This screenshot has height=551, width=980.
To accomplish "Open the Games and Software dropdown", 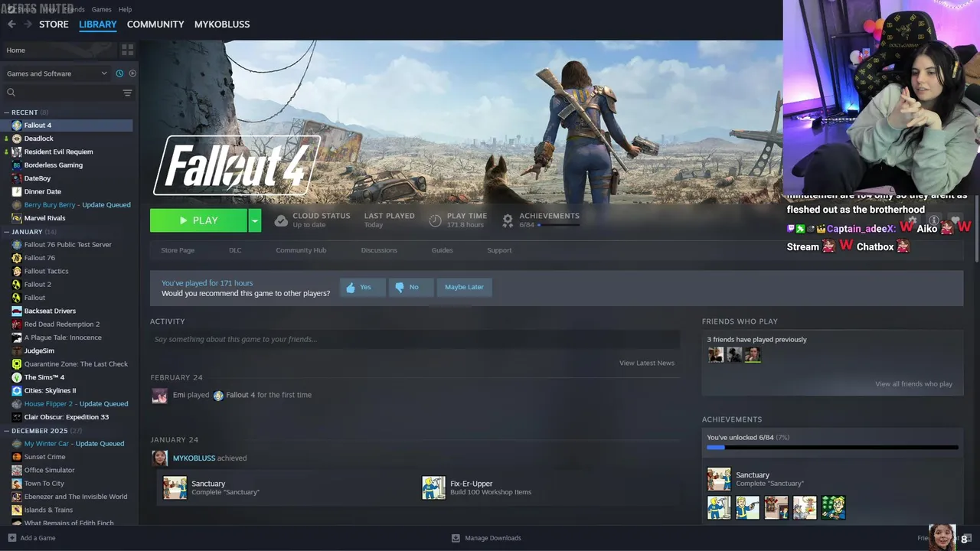I will click(57, 73).
